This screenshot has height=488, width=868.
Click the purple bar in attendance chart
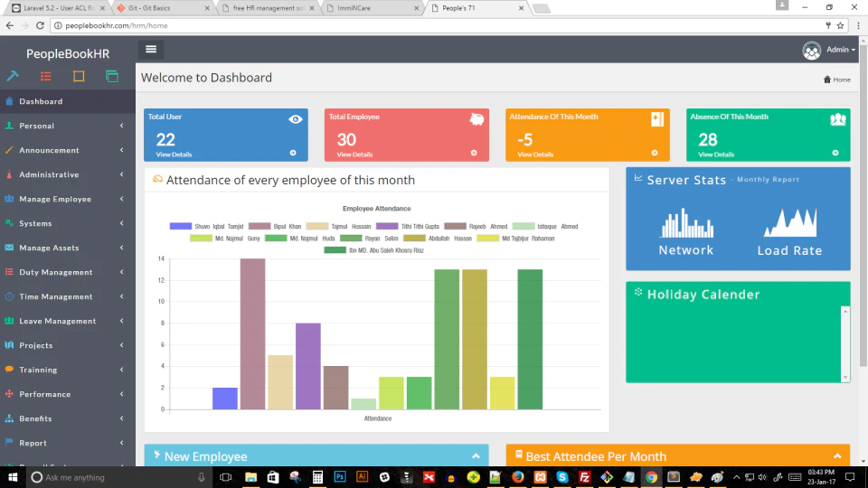pos(307,366)
